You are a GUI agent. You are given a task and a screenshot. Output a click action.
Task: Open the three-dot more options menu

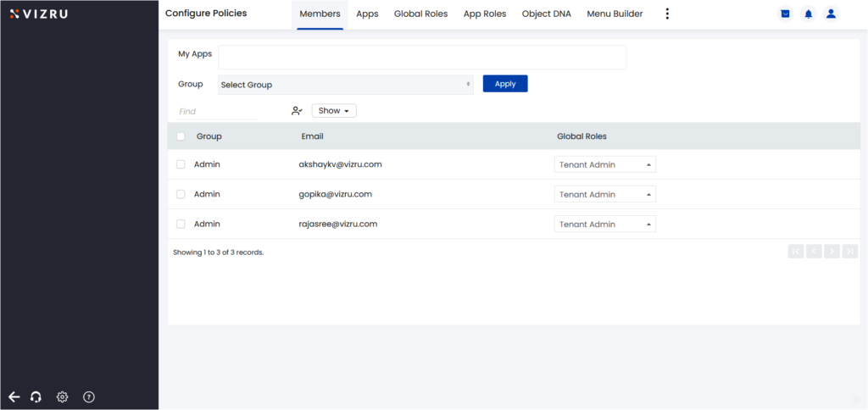(x=667, y=14)
